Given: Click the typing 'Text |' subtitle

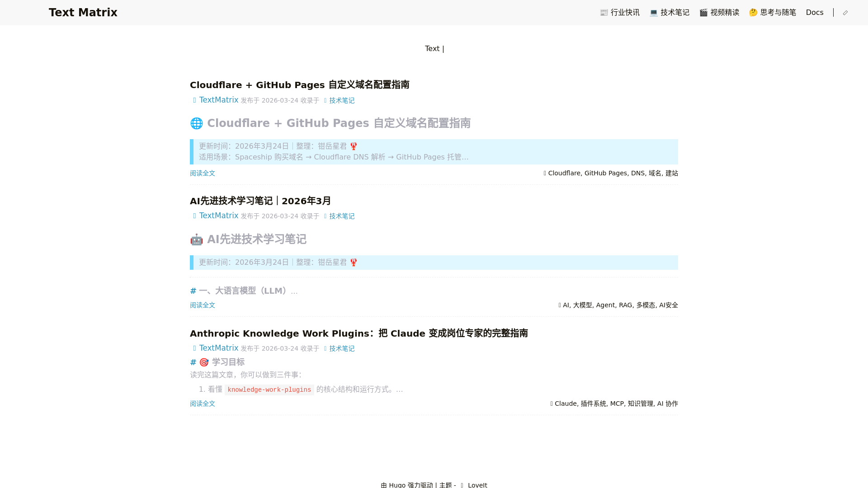Looking at the screenshot, I should coord(434,49).
